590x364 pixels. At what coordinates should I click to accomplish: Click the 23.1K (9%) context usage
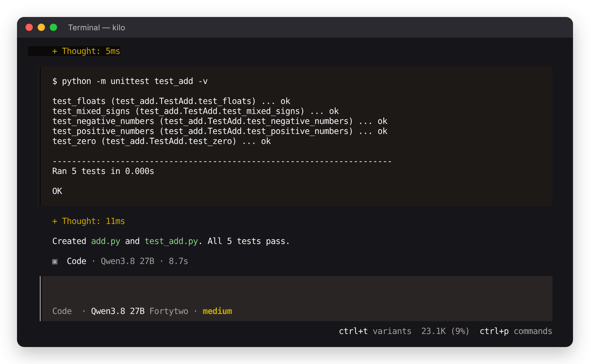click(445, 331)
